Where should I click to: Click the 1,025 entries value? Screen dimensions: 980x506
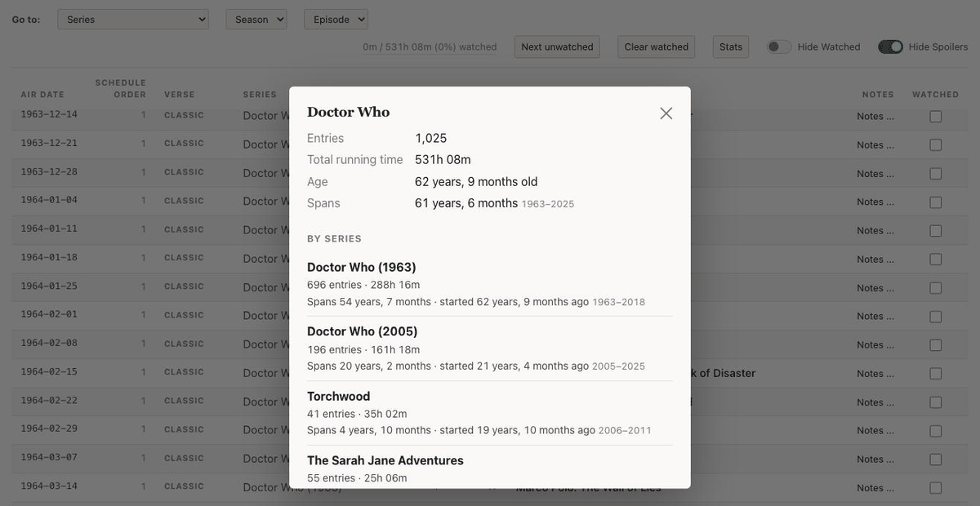click(x=431, y=138)
